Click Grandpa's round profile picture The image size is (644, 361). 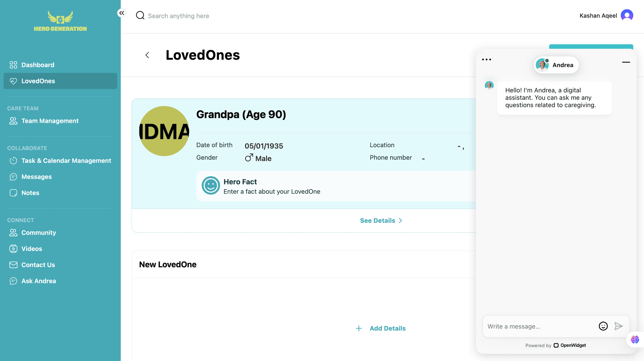pos(164,131)
